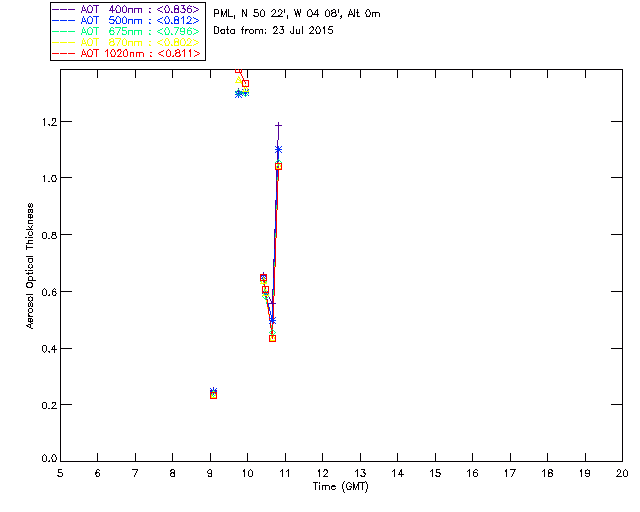Click the y-axis tick label 0.2
The image size is (640, 512).
49,405
